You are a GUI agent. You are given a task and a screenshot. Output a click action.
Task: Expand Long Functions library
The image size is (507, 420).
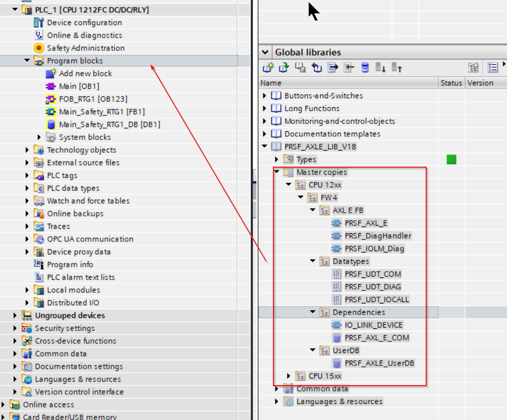[264, 108]
